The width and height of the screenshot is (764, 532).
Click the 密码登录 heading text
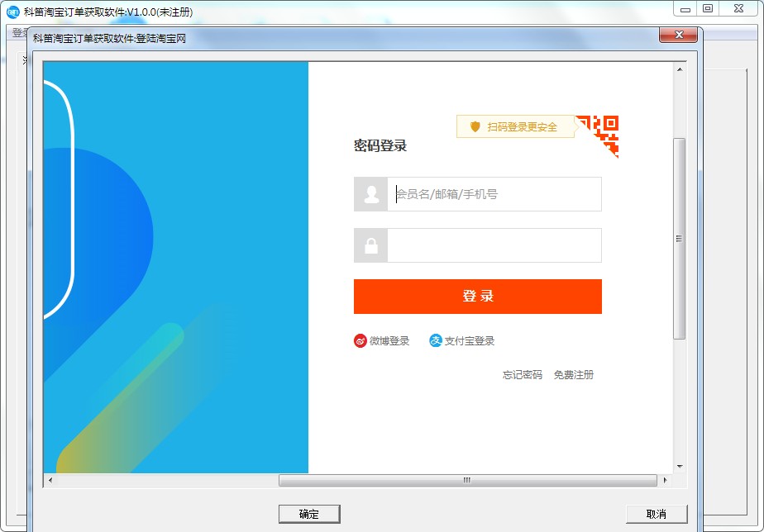point(380,145)
